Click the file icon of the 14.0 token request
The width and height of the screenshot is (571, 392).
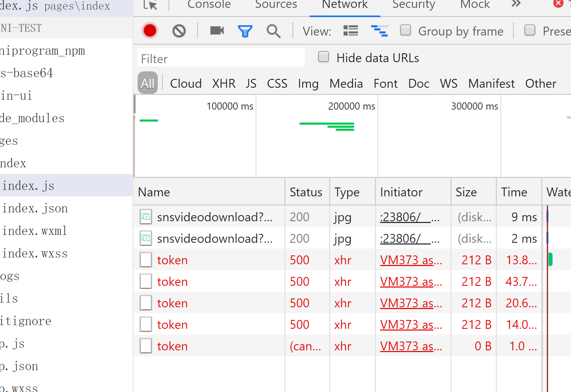pyautogui.click(x=146, y=324)
